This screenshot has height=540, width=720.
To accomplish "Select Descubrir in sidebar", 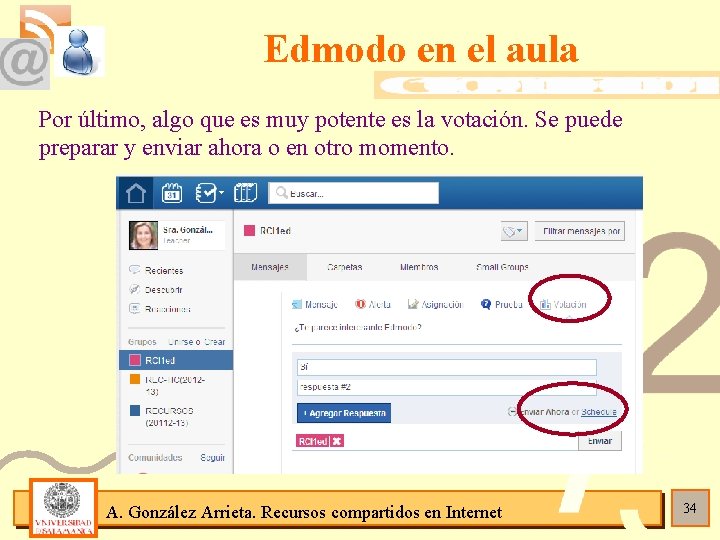I will click(163, 290).
